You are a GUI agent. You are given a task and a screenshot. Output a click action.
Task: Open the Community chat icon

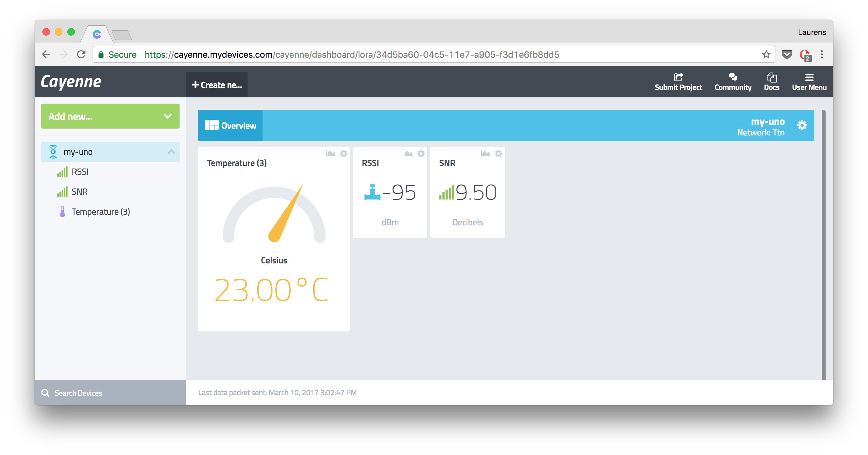pos(733,77)
